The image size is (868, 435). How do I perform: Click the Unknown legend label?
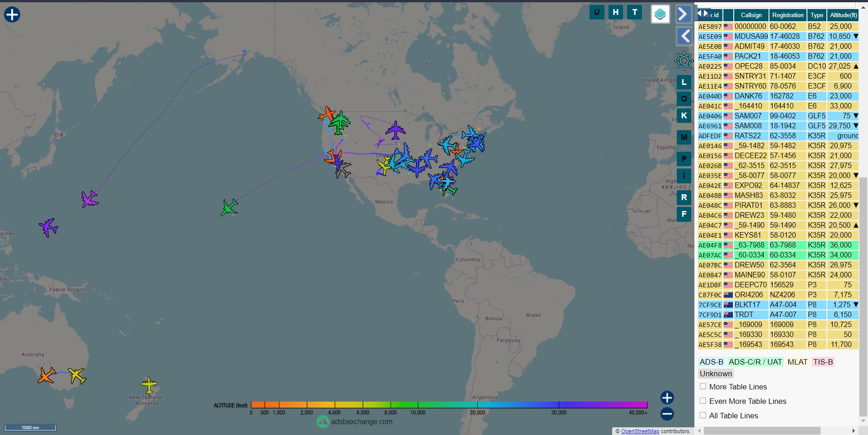(716, 374)
